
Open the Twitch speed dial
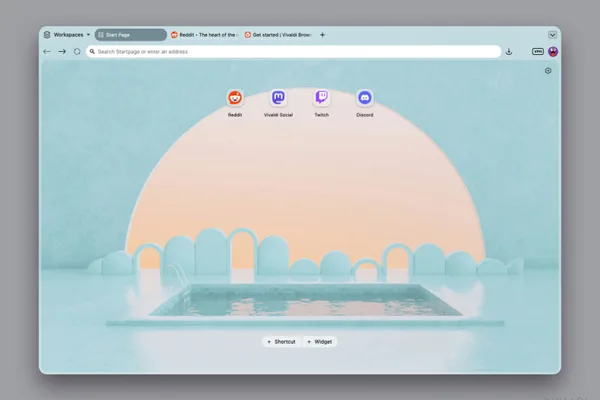321,98
